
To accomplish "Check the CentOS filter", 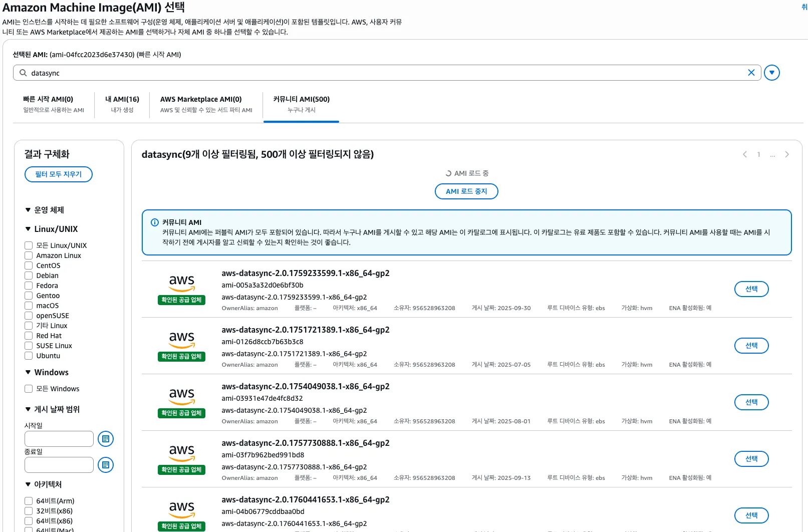I will coord(29,265).
